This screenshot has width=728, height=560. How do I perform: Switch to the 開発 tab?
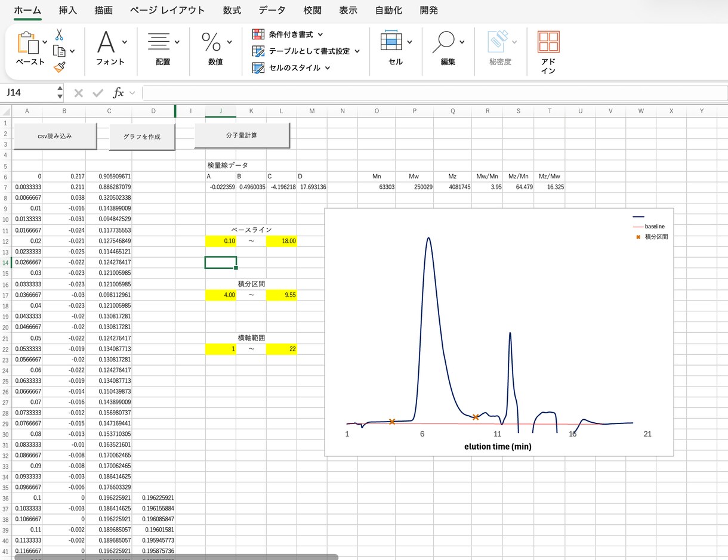(428, 10)
